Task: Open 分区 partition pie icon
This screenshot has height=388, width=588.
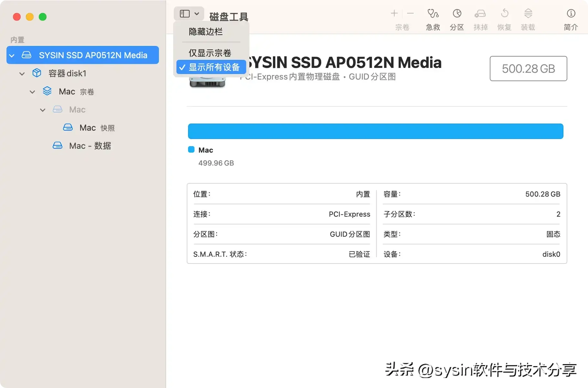Action: pos(457,13)
